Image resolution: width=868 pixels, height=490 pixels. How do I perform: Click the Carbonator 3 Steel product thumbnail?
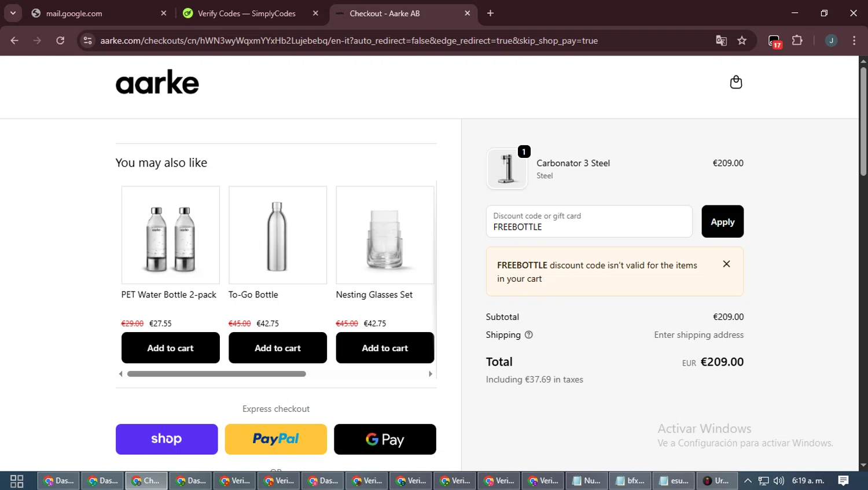[x=507, y=169]
